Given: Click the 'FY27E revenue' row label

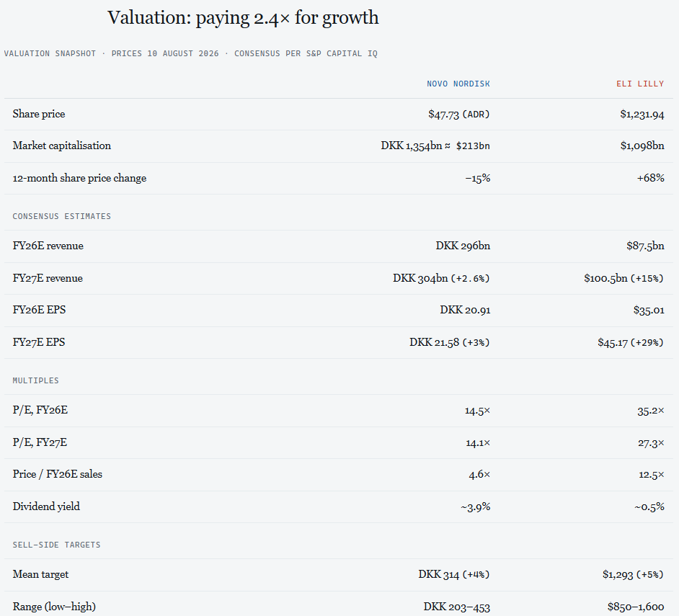Looking at the screenshot, I should pyautogui.click(x=48, y=278).
